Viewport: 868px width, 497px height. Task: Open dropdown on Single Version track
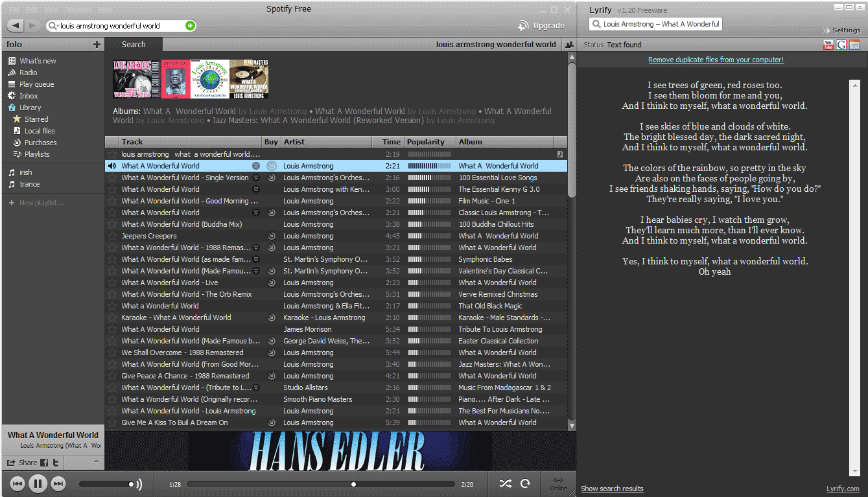pyautogui.click(x=256, y=178)
